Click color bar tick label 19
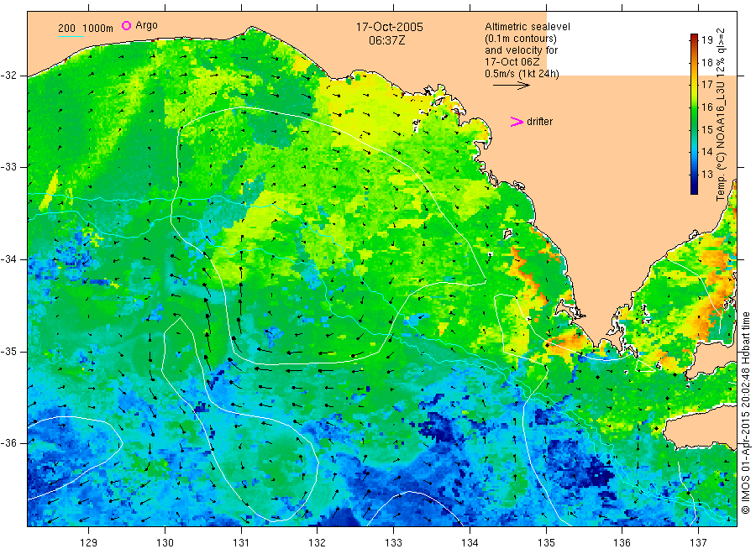Viewport: 756px width, 554px height. (706, 40)
